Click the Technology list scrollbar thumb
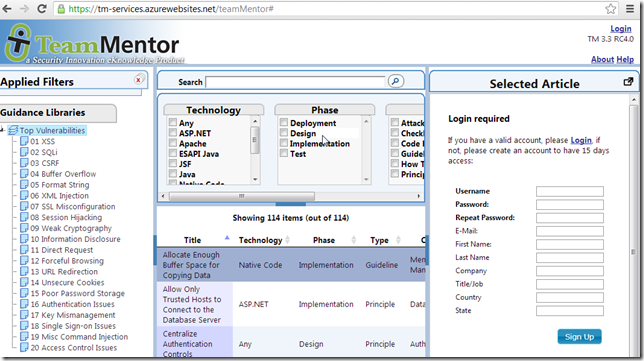Screen dimensions: 644x361 (255, 140)
